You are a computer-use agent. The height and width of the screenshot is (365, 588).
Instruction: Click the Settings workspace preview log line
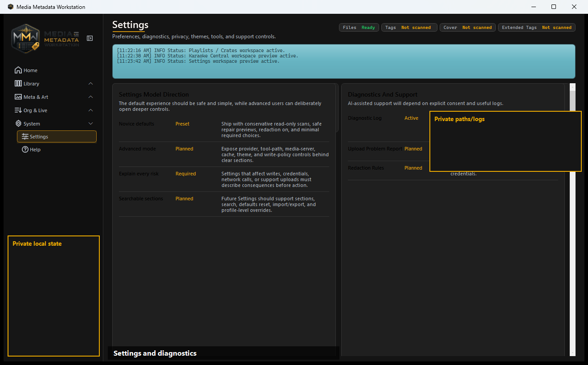point(198,61)
